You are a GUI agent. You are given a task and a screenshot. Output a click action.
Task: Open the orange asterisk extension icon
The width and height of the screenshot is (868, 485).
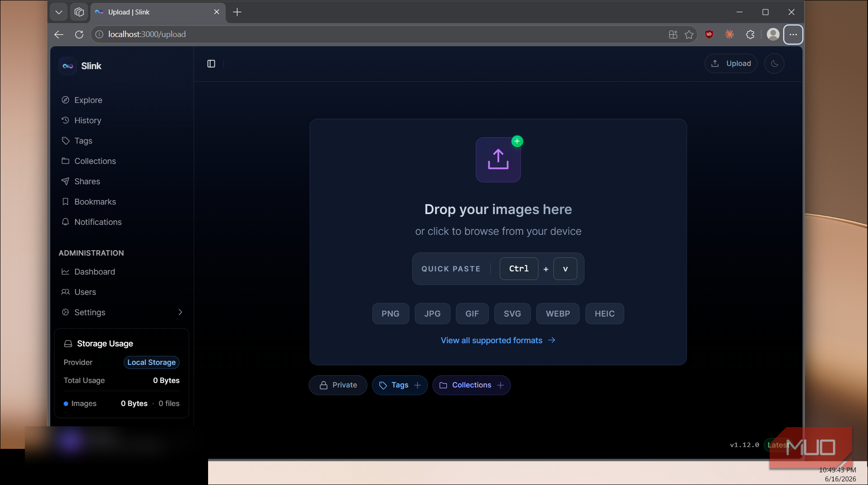point(729,34)
